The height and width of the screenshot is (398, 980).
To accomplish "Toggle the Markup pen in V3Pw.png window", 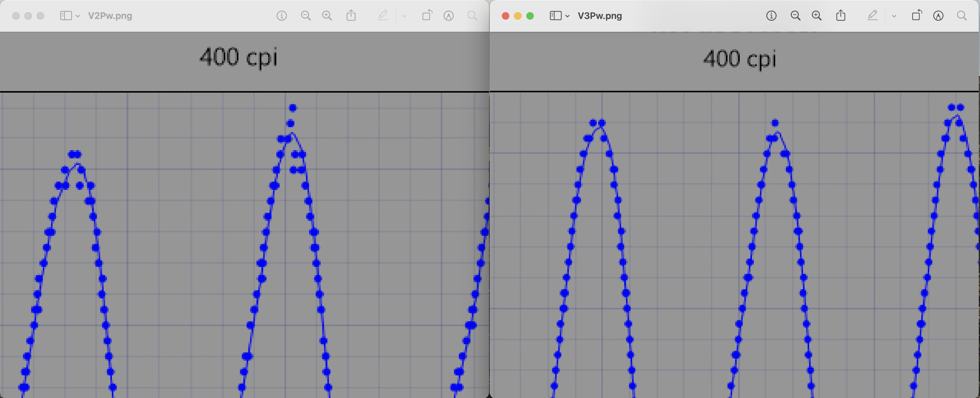I will pos(872,16).
